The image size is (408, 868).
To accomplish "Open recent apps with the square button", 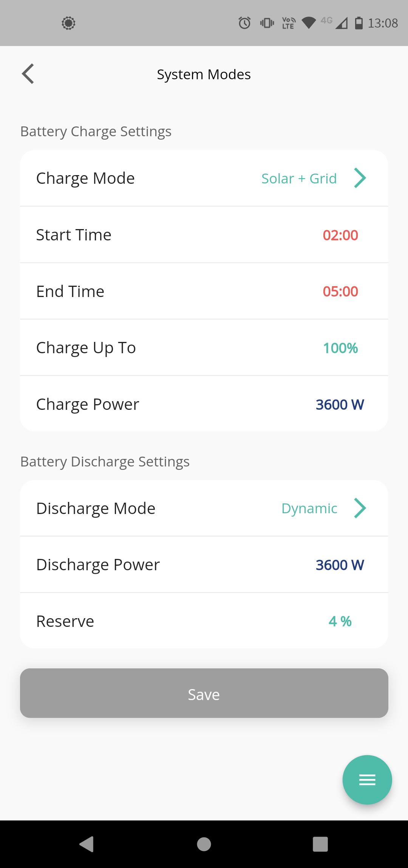I will 320,844.
